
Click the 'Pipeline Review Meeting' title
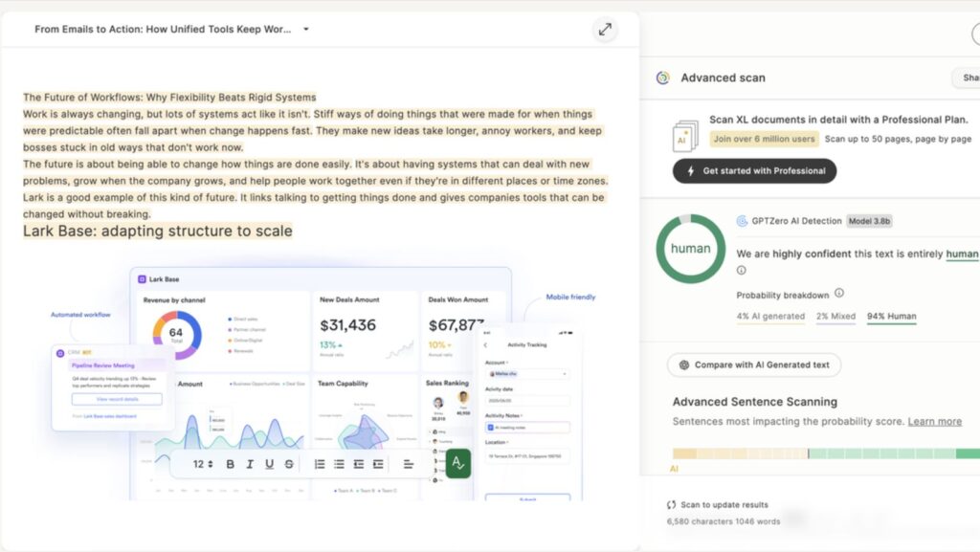click(103, 365)
